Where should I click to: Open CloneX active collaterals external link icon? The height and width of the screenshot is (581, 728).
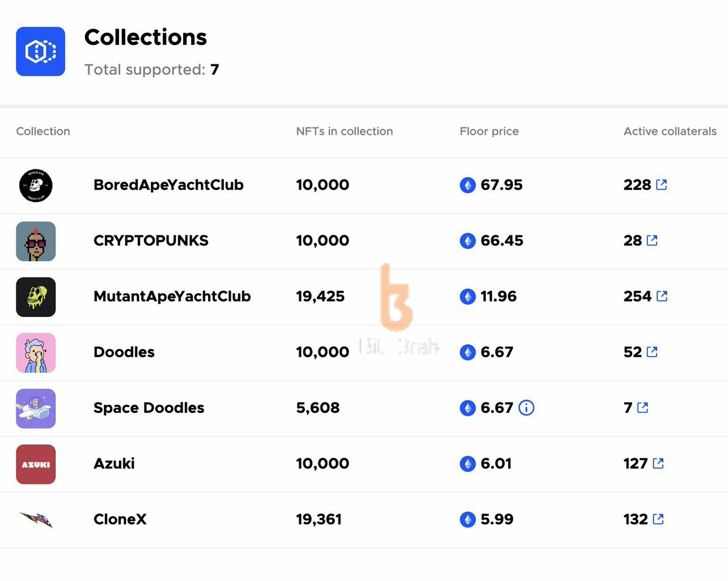pyautogui.click(x=658, y=520)
